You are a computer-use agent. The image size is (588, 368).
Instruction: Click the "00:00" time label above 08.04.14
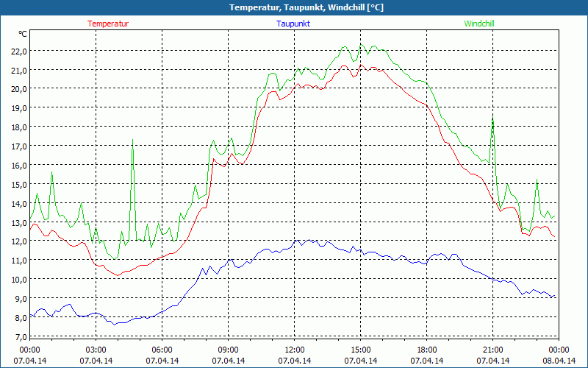pos(559,350)
